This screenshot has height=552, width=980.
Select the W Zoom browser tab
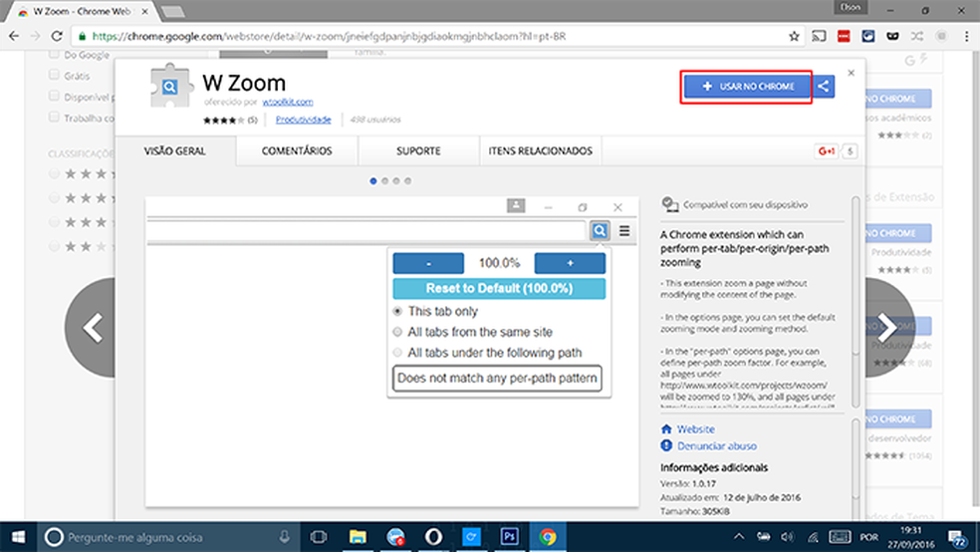click(x=83, y=12)
